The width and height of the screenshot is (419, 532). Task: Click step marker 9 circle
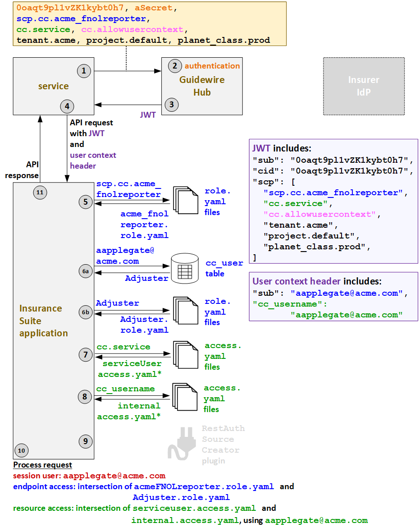85,441
